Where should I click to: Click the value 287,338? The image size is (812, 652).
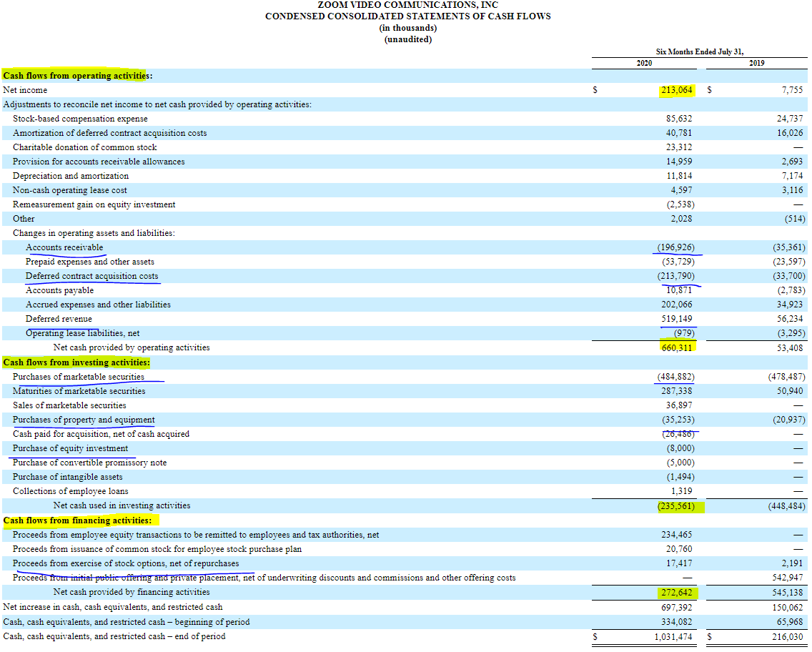[676, 391]
